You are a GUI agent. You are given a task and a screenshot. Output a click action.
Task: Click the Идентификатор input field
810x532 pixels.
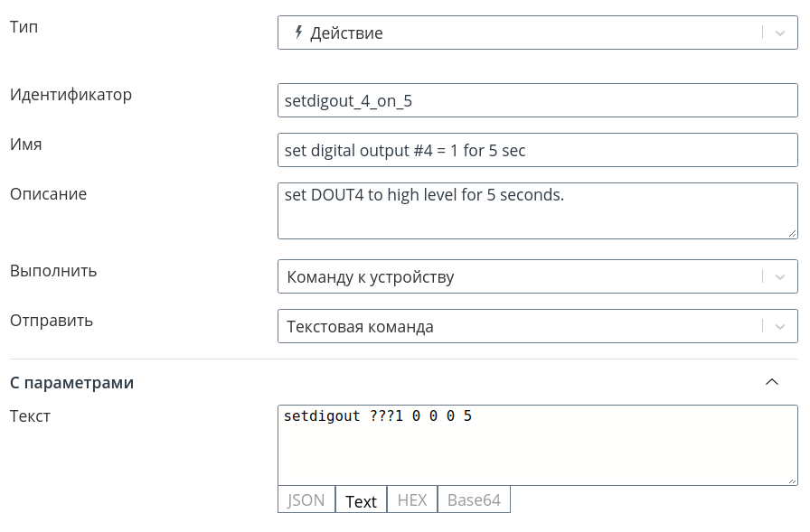point(538,100)
